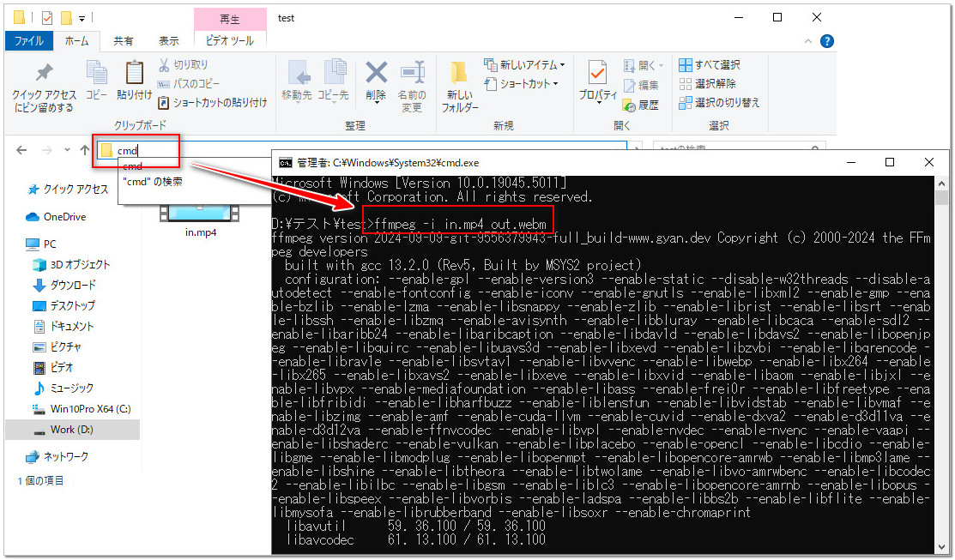Collapse the ribbon with the chevron

[x=808, y=41]
